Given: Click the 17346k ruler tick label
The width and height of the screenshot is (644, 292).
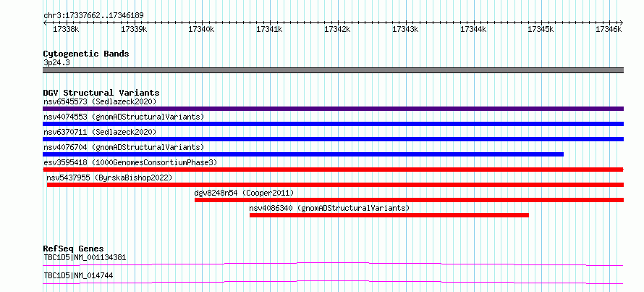Looking at the screenshot, I should (609, 29).
